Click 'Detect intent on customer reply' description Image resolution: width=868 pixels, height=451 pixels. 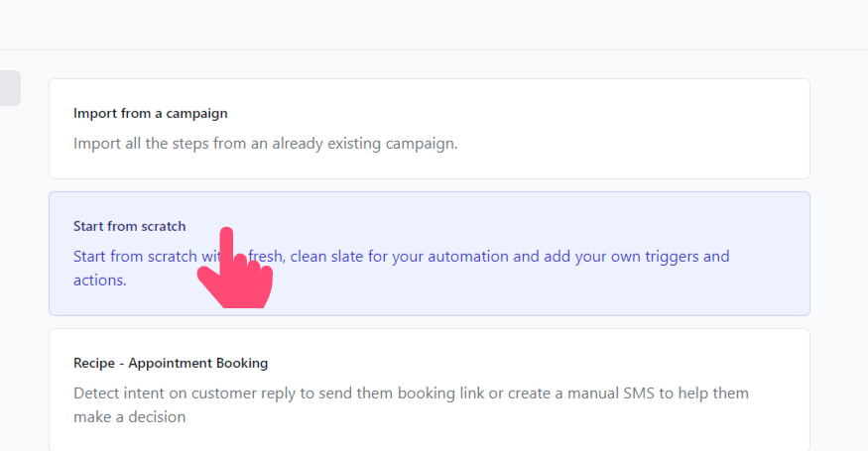tap(411, 404)
